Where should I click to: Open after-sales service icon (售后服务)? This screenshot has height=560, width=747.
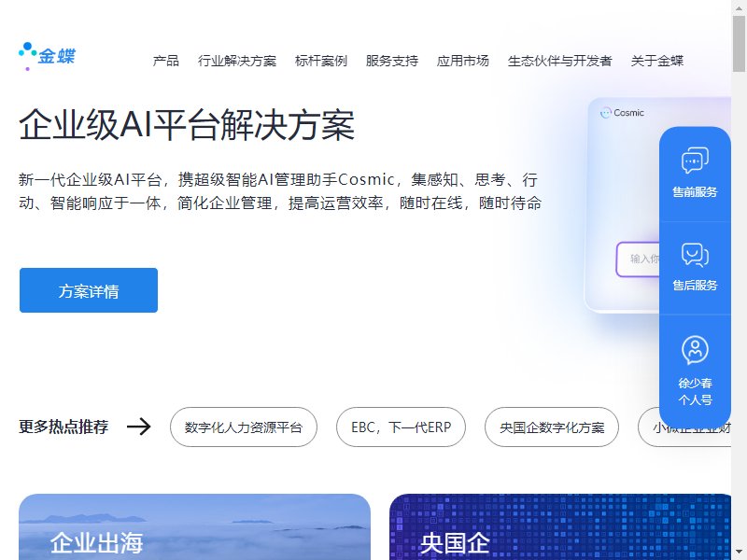coord(695,254)
